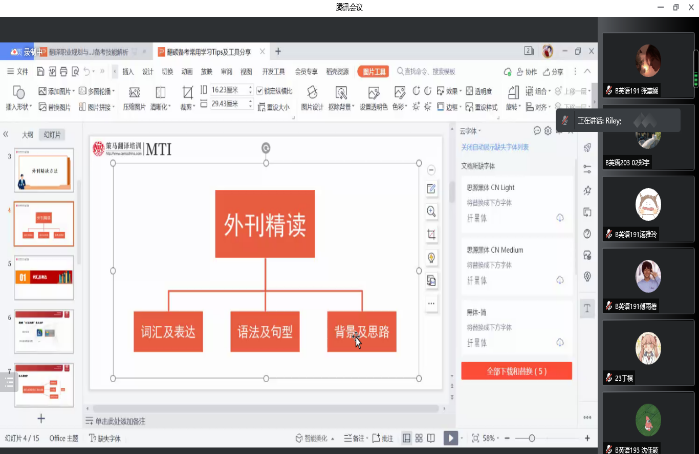This screenshot has width=699, height=454.
Task: Click the blue 关闭自动提示缺失字体 link
Action: coord(501,146)
